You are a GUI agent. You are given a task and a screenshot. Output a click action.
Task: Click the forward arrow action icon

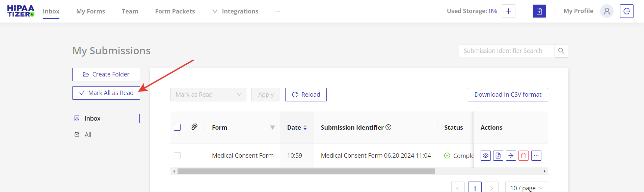511,156
